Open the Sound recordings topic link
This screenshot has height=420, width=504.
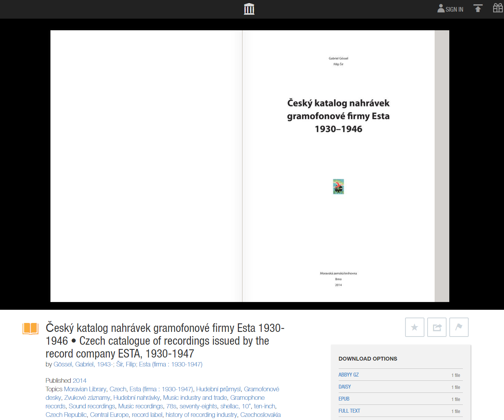pyautogui.click(x=92, y=406)
